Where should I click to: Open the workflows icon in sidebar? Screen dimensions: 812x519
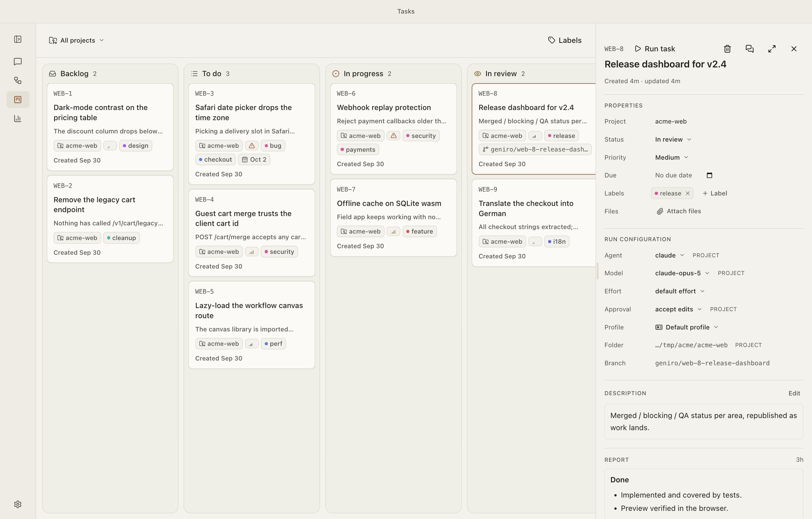point(18,80)
